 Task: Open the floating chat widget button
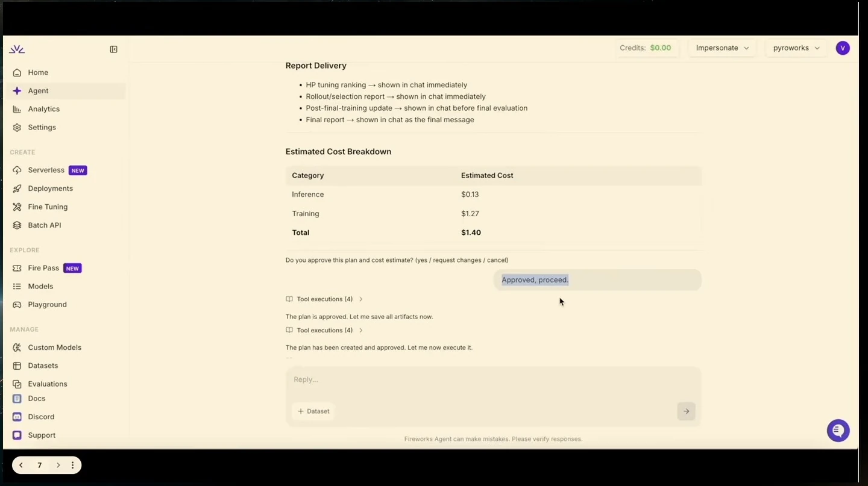coord(838,431)
